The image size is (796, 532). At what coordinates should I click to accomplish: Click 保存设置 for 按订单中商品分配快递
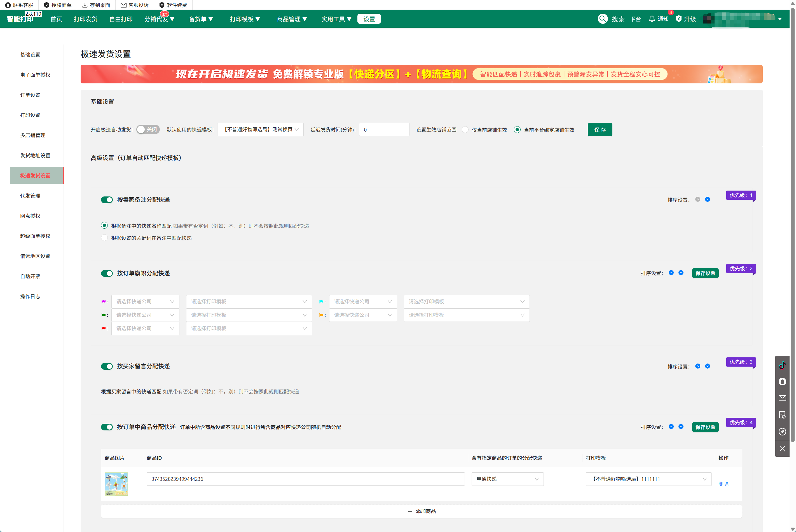(705, 427)
